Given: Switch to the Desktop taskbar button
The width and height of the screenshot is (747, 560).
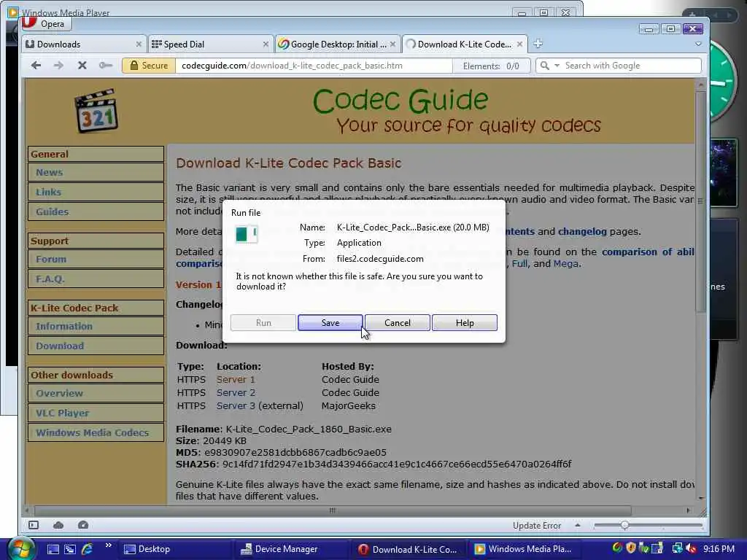Looking at the screenshot, I should 174,549.
